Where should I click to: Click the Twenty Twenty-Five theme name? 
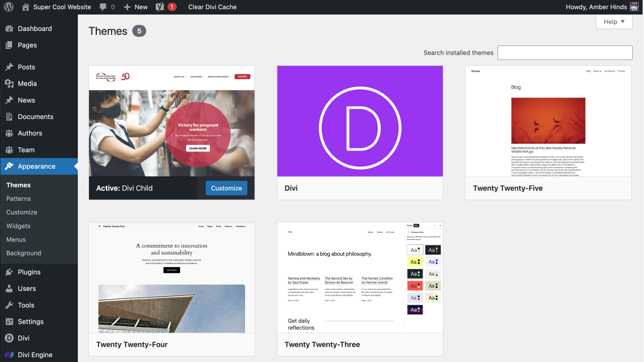[508, 188]
